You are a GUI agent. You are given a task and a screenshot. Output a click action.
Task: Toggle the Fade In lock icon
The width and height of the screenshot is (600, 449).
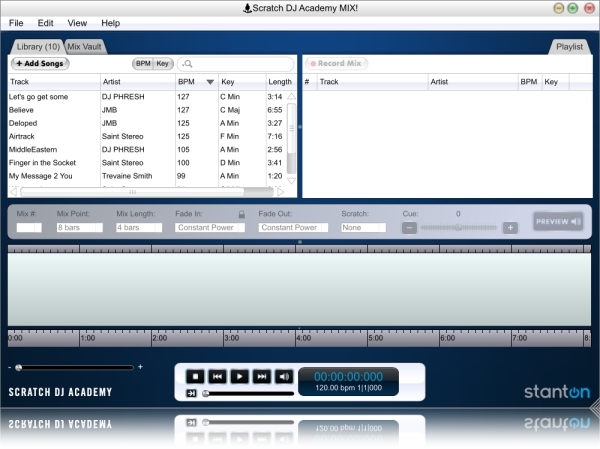tap(241, 214)
